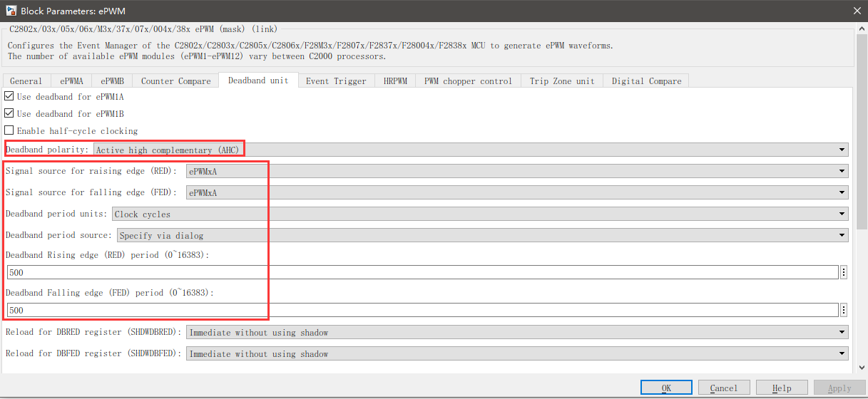Click the Cancel button
Viewport: 868px width, 399px height.
point(724,388)
